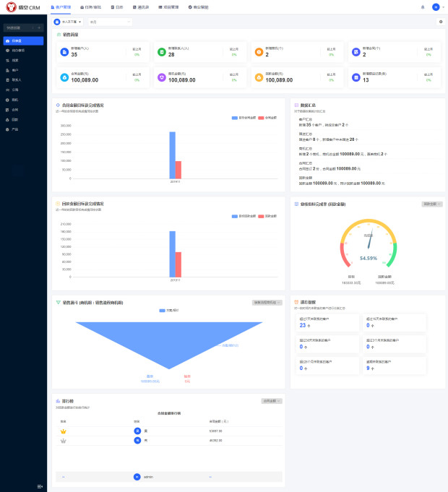Viewport: 448px width, 492px height.
Task: Select 合同 (contracts) sidebar item
Action: tap(15, 109)
